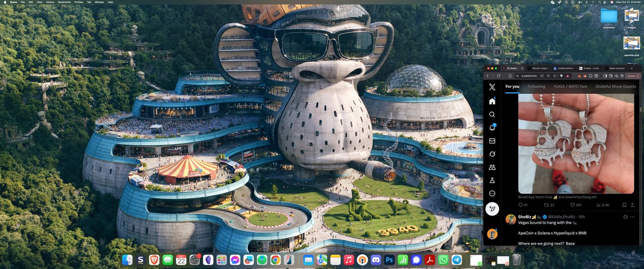Screen dimensions: 644x269
Task: Open Messages from the Dock
Action: 167,259
